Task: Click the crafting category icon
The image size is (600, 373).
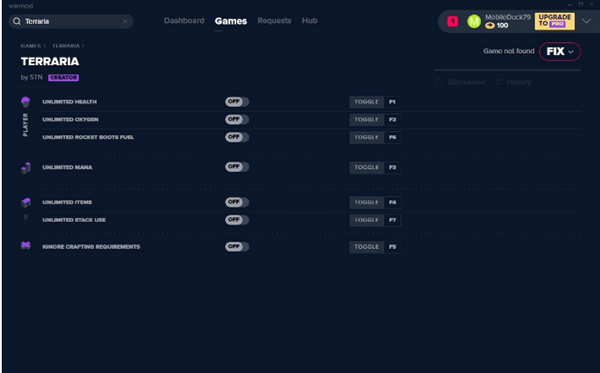Action: [x=26, y=246]
